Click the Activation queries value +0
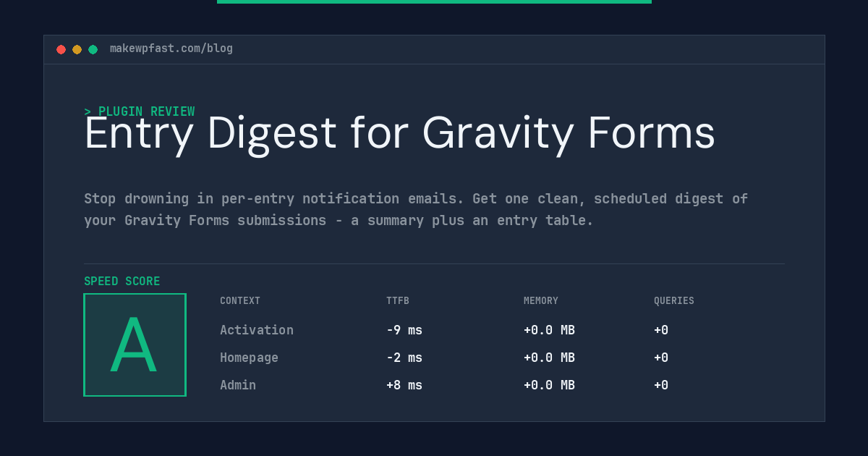Screen dimensions: 868x456 (661, 330)
